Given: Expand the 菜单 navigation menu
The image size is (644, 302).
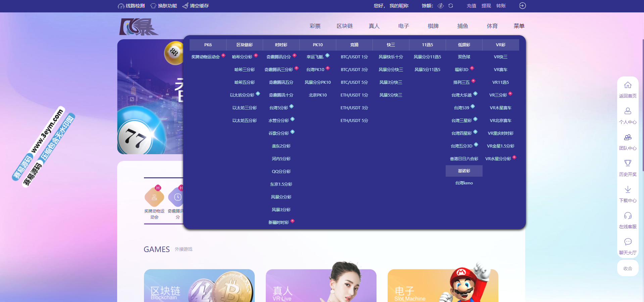Looking at the screenshot, I should click(x=519, y=26).
